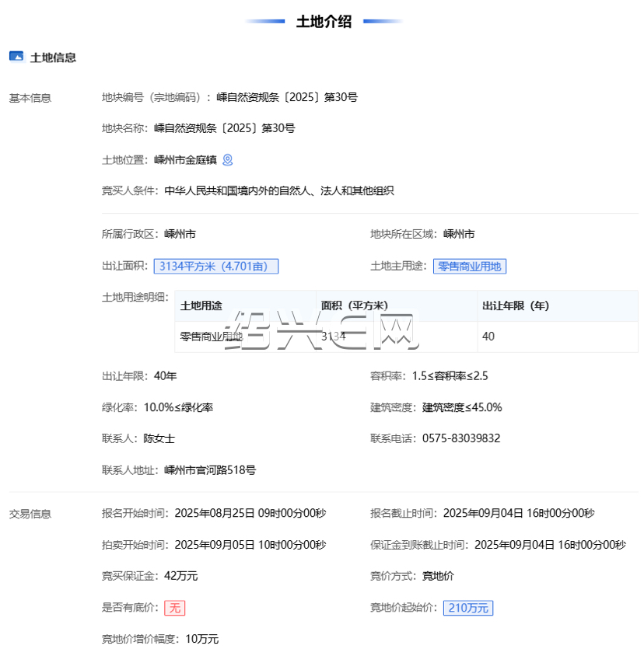
Task: Click the 竞地价增价幅度 field label
Action: pos(141,639)
